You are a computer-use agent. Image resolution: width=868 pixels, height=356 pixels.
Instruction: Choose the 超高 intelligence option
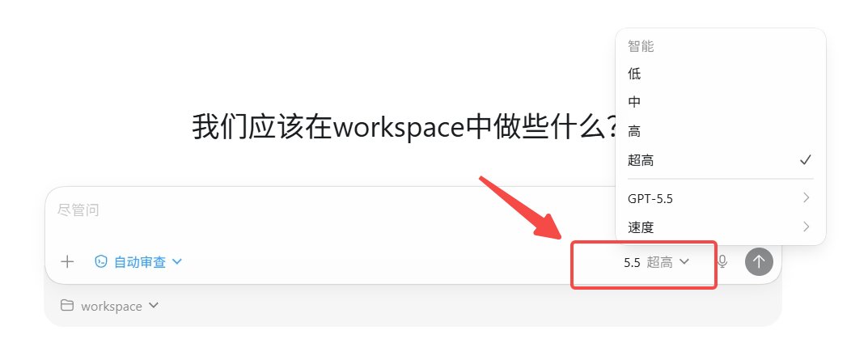pyautogui.click(x=720, y=160)
